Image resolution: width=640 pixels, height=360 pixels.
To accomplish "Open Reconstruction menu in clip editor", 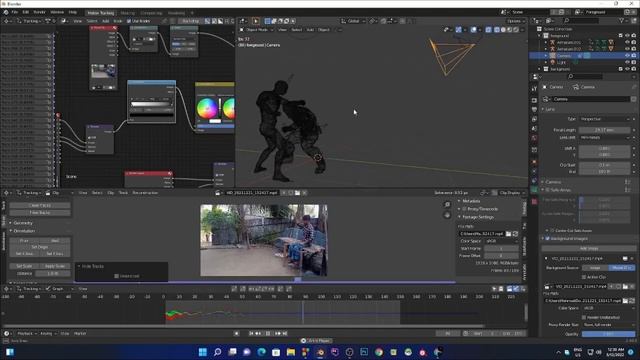I will [x=145, y=193].
